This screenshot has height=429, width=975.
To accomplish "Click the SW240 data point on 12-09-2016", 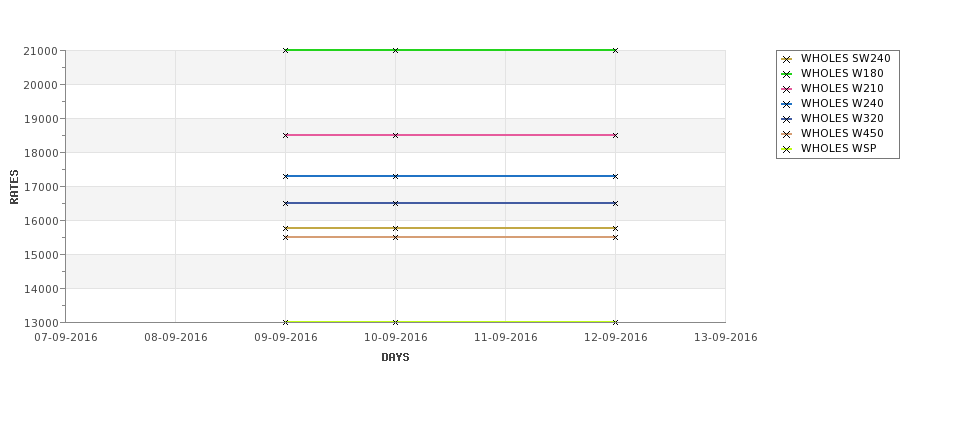I will [x=616, y=228].
